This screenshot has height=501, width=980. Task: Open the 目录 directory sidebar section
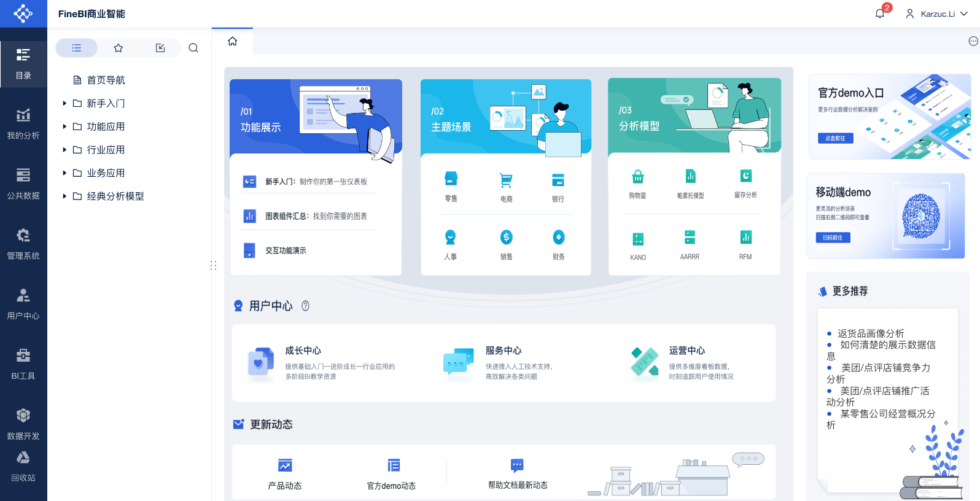click(x=23, y=64)
